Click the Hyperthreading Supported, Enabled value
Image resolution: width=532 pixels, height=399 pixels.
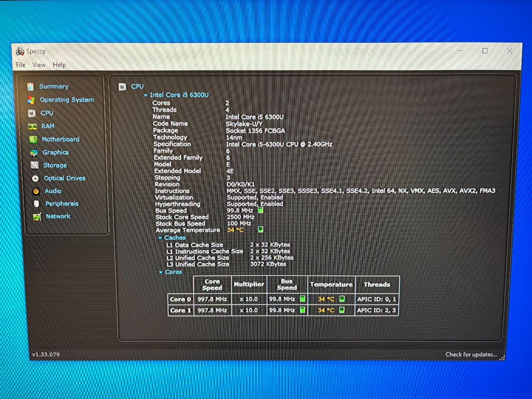click(x=255, y=204)
